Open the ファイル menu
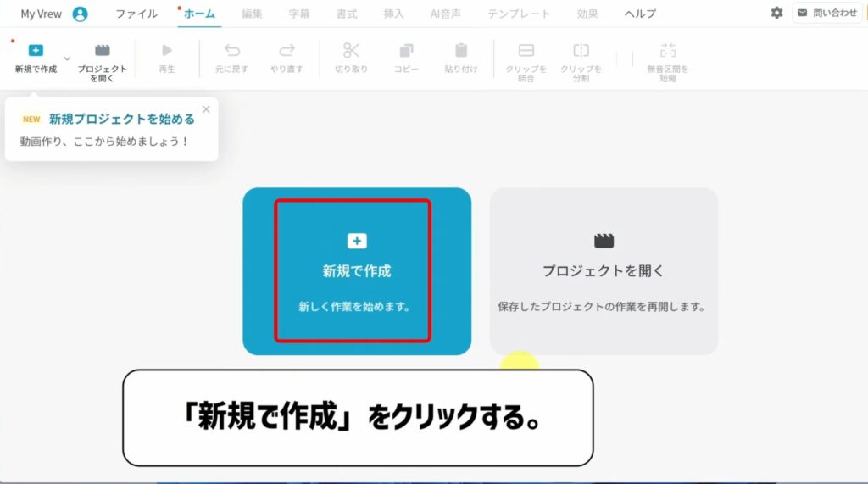 136,14
